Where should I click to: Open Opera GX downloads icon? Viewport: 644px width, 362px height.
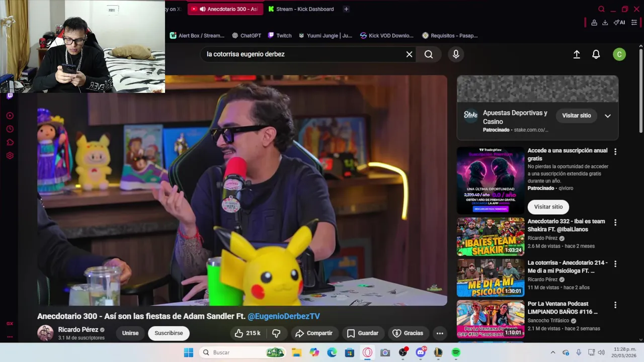point(605,23)
